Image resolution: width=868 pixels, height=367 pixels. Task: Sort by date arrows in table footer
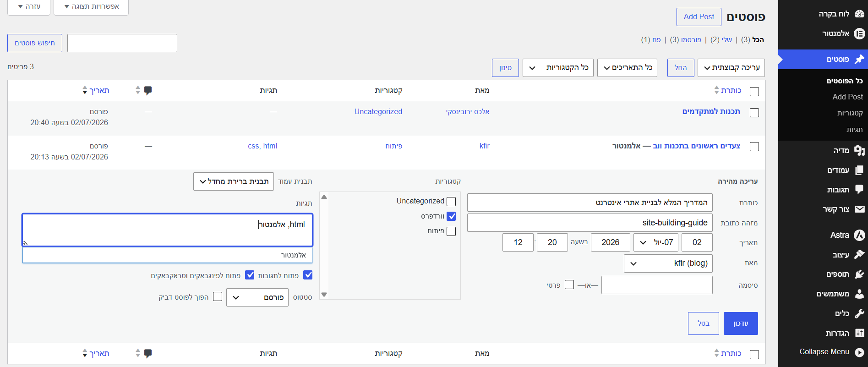click(85, 353)
